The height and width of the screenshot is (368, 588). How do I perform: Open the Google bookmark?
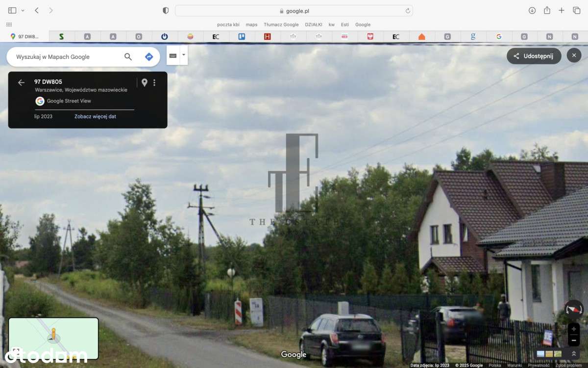(x=363, y=25)
